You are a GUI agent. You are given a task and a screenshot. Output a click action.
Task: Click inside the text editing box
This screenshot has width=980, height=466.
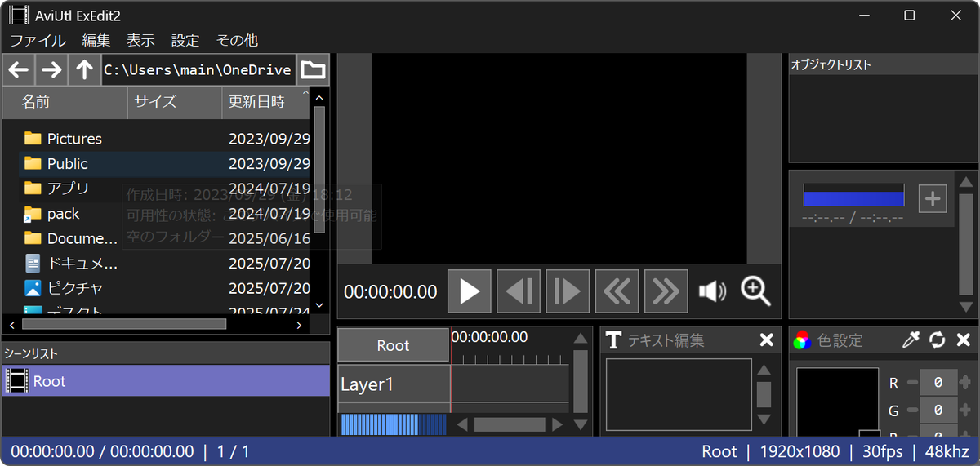679,394
